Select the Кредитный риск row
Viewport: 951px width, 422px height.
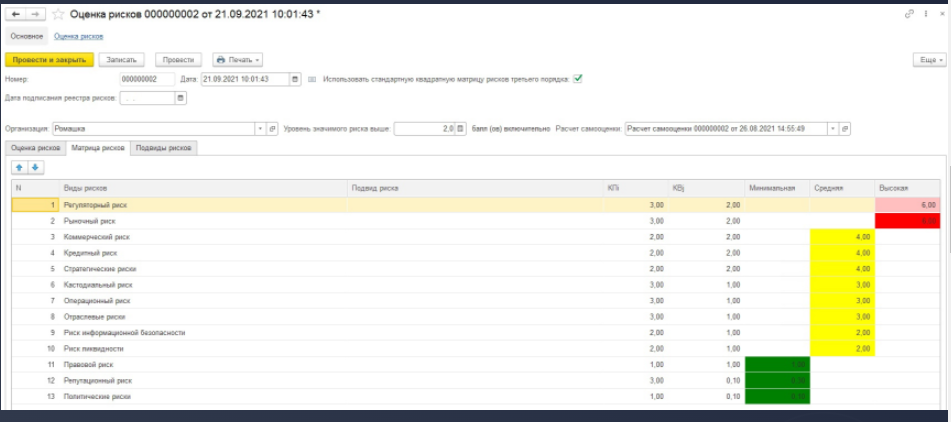[x=476, y=253]
